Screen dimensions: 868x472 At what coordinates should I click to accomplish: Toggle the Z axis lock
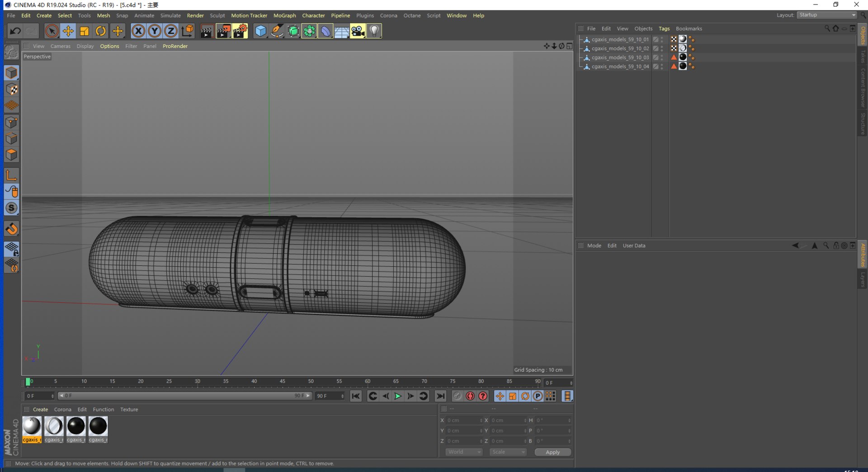click(170, 31)
